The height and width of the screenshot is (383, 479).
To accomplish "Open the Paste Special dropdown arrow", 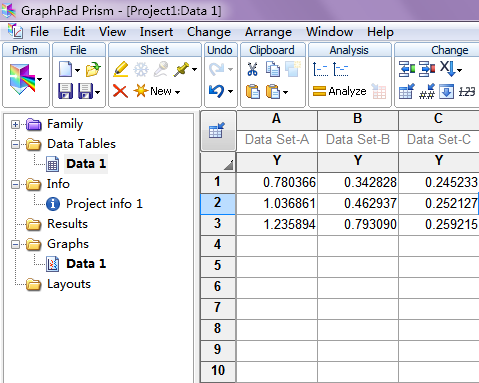I will point(285,92).
